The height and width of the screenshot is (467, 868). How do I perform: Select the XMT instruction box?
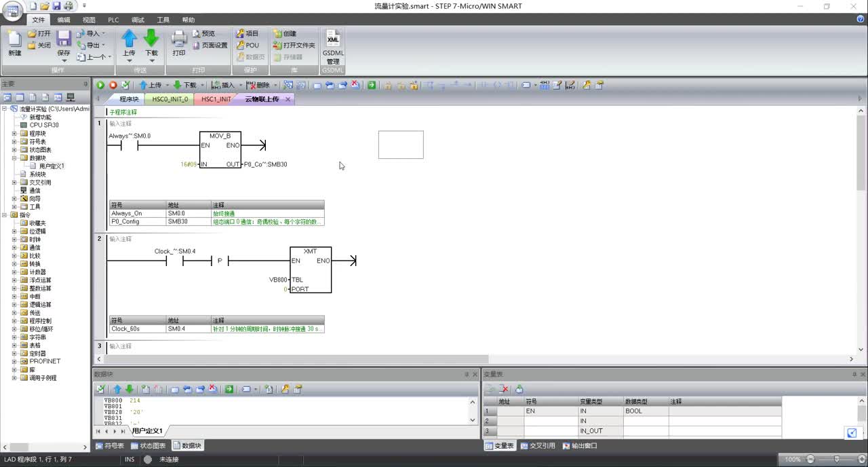311,270
